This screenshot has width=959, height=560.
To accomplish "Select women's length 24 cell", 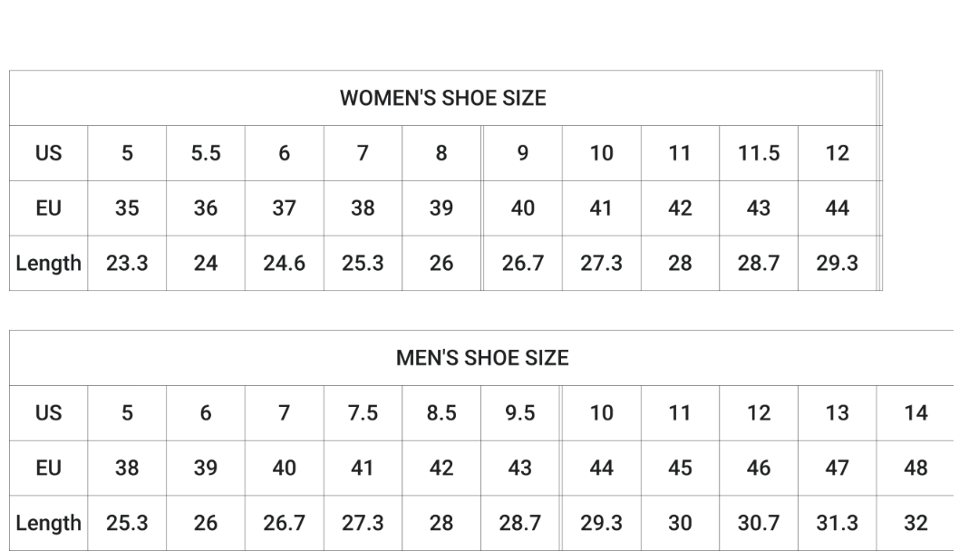I will [x=206, y=263].
